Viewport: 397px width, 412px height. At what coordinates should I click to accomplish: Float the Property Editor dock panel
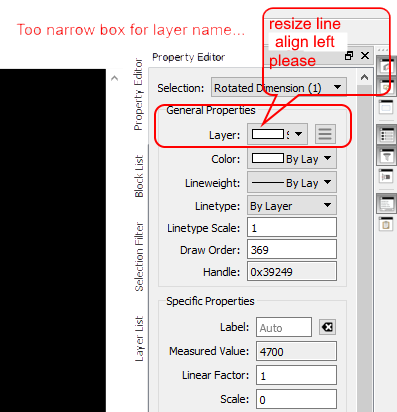coord(349,56)
